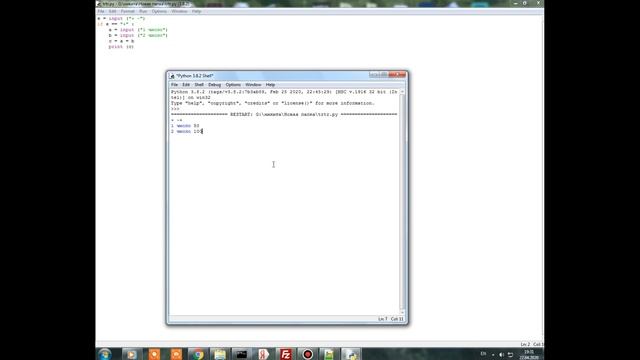Open the tray clock showing time and date

click(529, 354)
